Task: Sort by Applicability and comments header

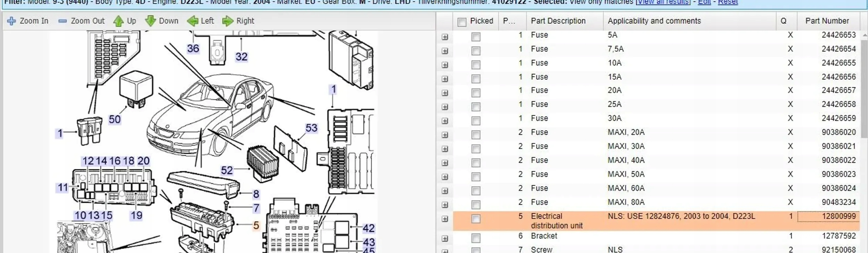Action: 690,21
